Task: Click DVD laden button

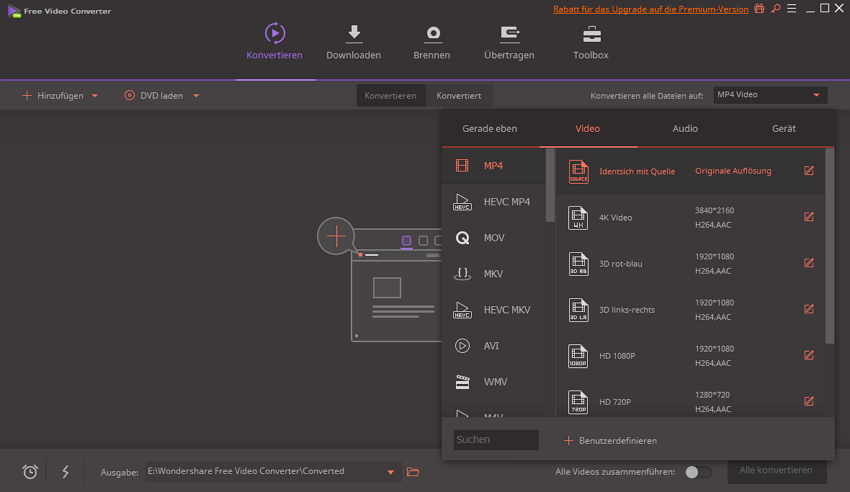Action: tap(154, 95)
